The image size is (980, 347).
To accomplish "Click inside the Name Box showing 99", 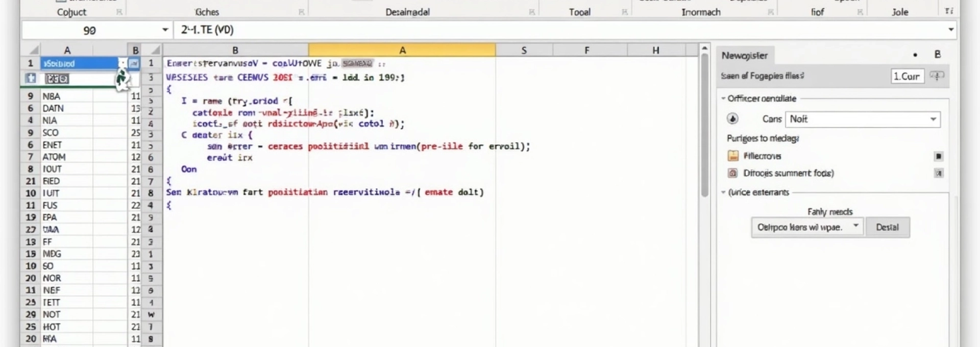I will (x=90, y=30).
